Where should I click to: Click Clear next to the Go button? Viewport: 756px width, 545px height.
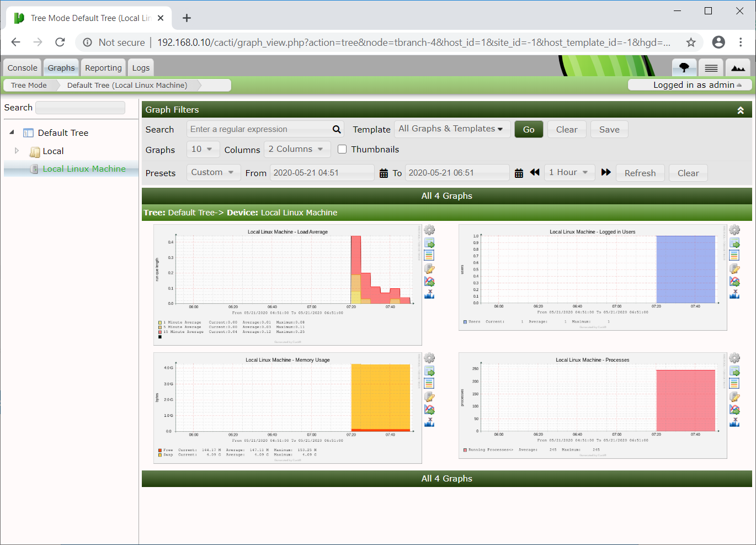[x=567, y=129]
